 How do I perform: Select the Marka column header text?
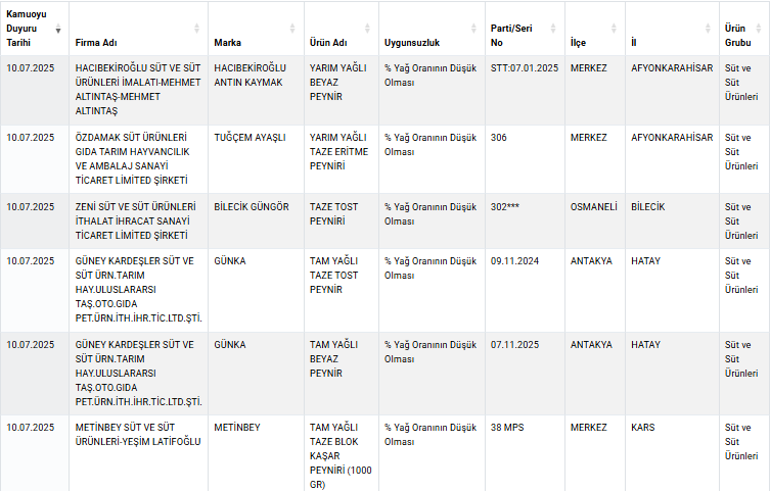coord(227,43)
